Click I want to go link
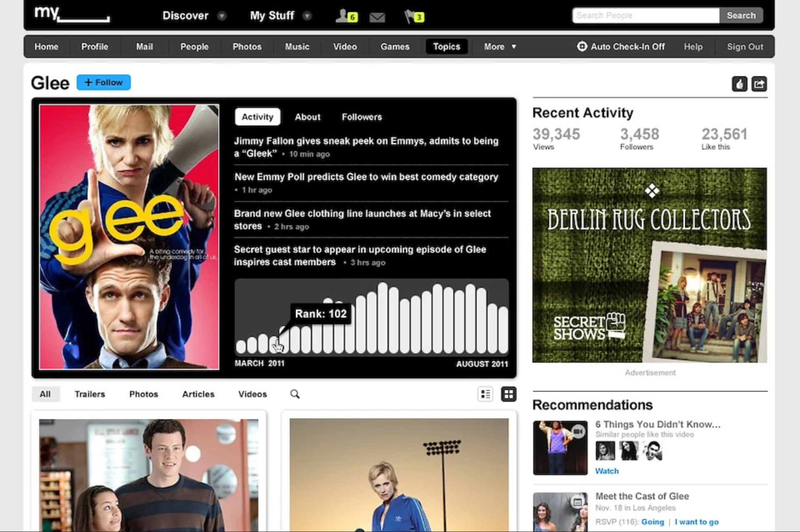Image resolution: width=800 pixels, height=532 pixels. click(697, 522)
